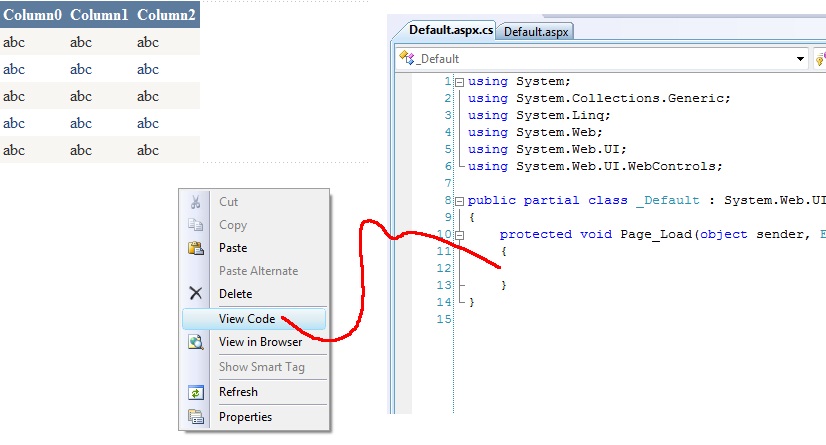Click Properties in the context menu
The height and width of the screenshot is (445, 826).
point(245,417)
